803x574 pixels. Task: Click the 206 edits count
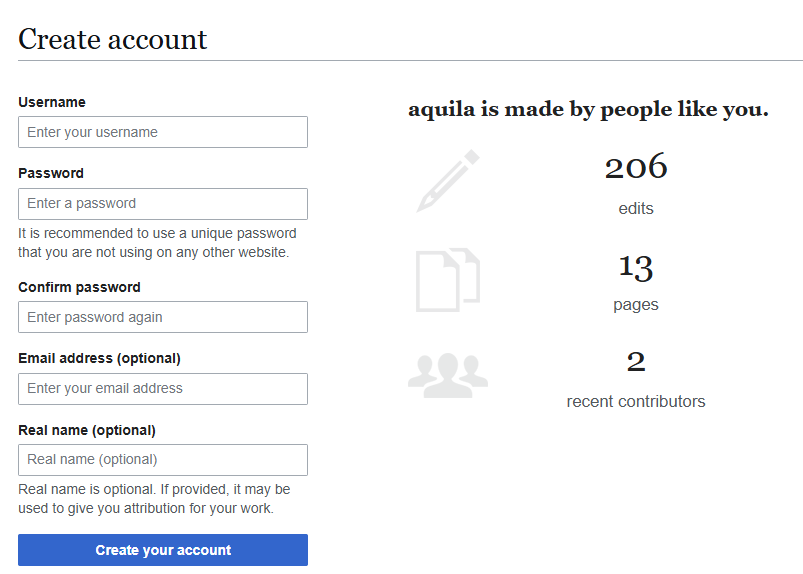click(x=636, y=166)
